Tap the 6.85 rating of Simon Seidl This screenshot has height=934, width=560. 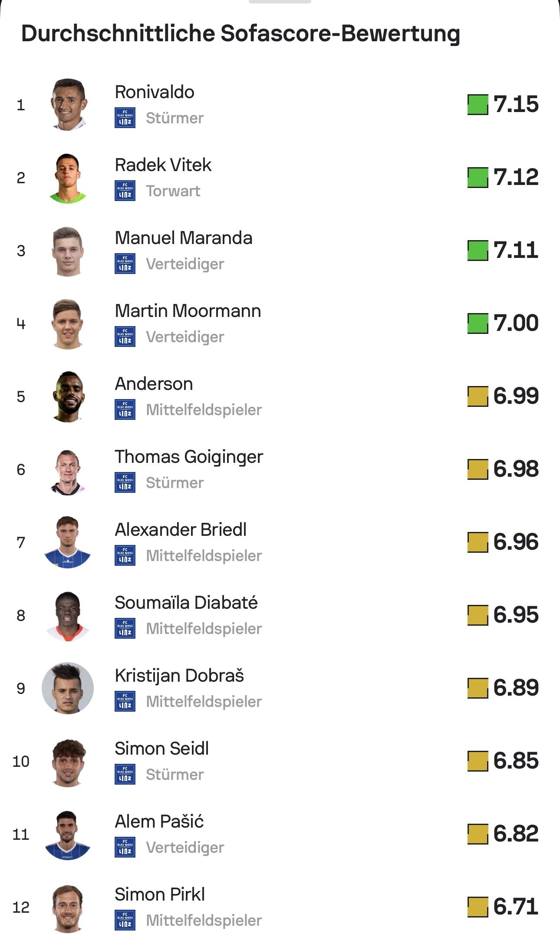click(516, 761)
